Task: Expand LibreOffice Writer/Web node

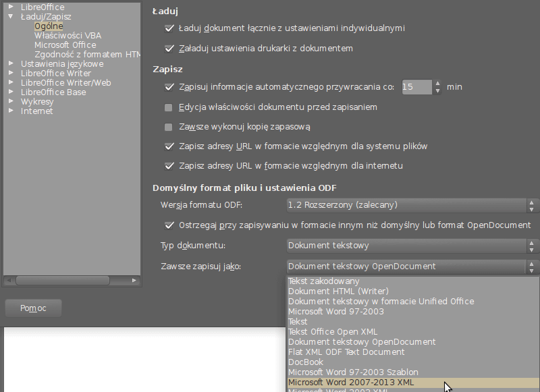Action: coord(11,82)
